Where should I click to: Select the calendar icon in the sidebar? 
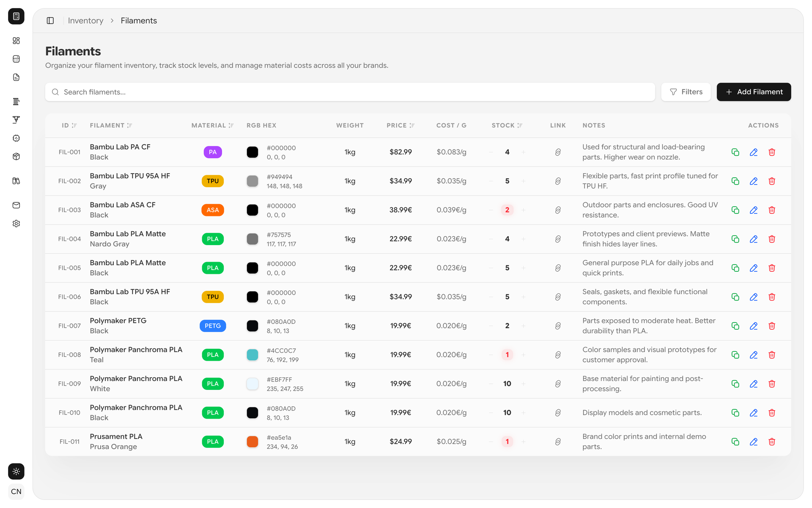[x=16, y=59]
